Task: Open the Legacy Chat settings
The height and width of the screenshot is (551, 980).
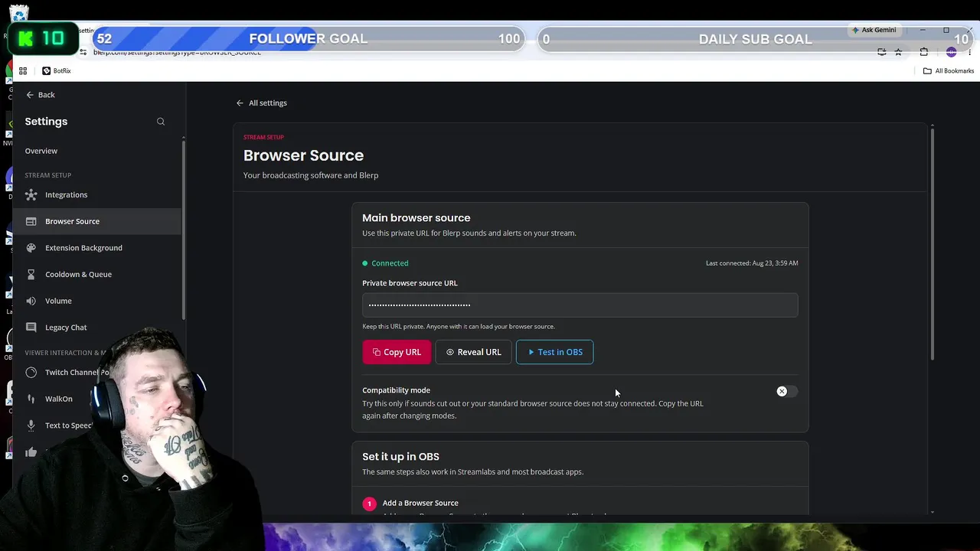Action: point(97,328)
